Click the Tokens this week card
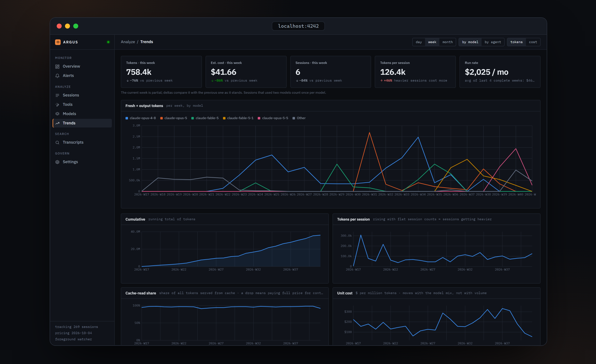The width and height of the screenshot is (596, 364). pos(161,72)
